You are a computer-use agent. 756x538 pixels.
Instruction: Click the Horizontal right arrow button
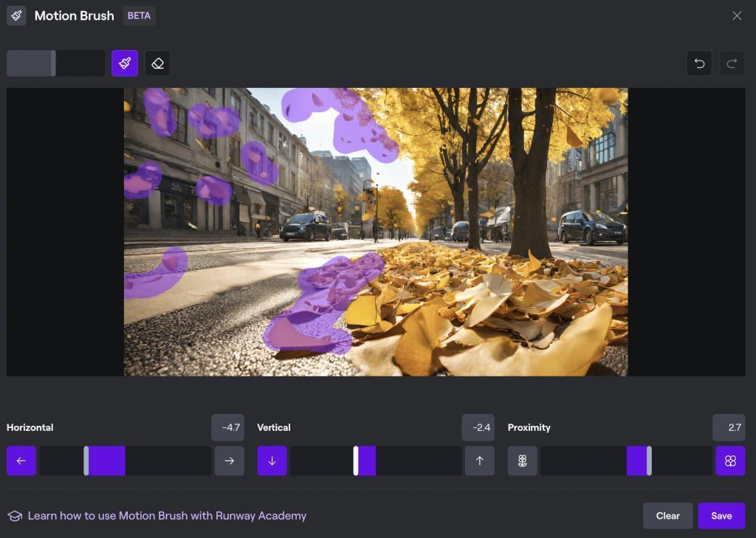click(x=229, y=461)
